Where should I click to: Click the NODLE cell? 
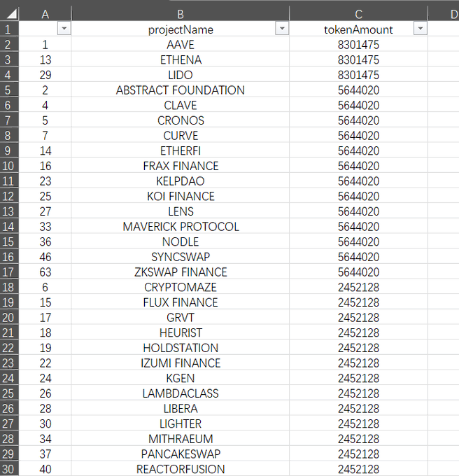click(181, 242)
